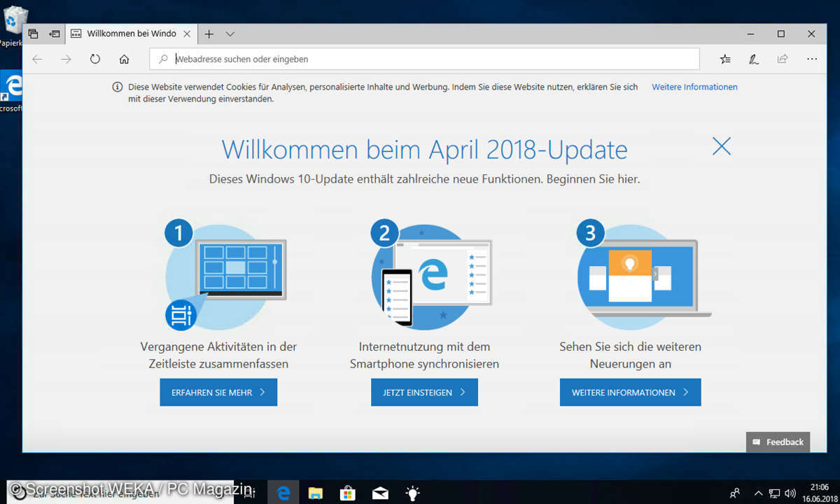The image size is (840, 504).
Task: Open the Mail app taskbar icon
Action: click(x=380, y=493)
